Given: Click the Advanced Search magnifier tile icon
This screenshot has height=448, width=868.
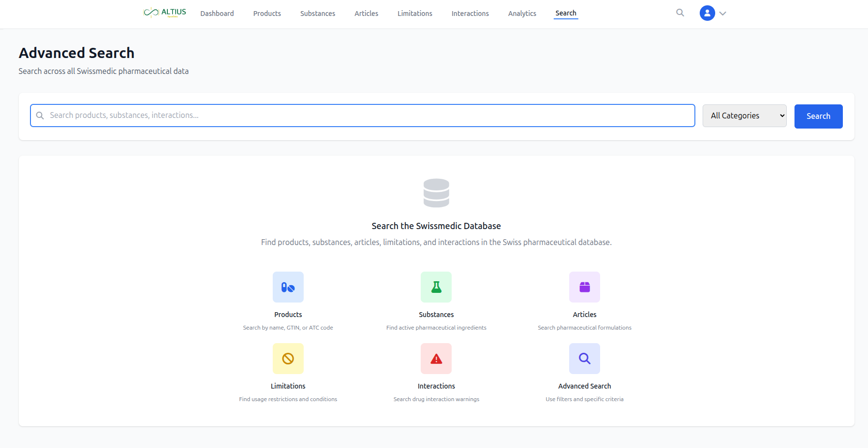Looking at the screenshot, I should (x=584, y=359).
